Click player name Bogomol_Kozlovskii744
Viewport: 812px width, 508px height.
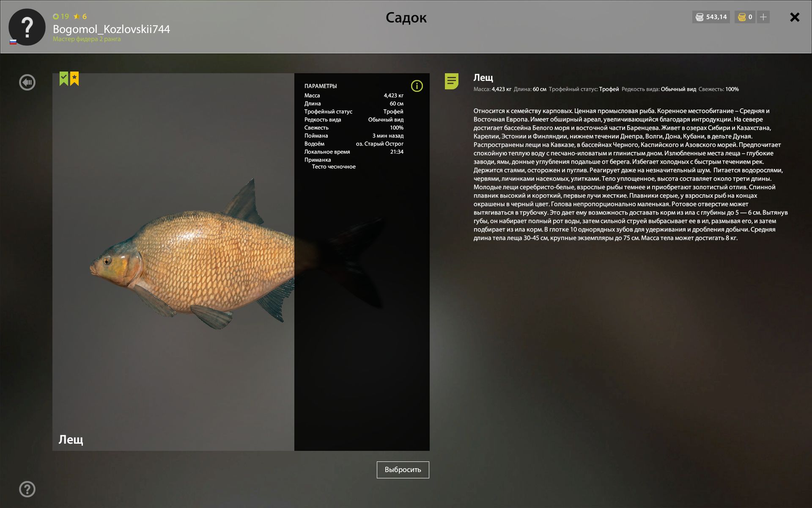coord(111,29)
